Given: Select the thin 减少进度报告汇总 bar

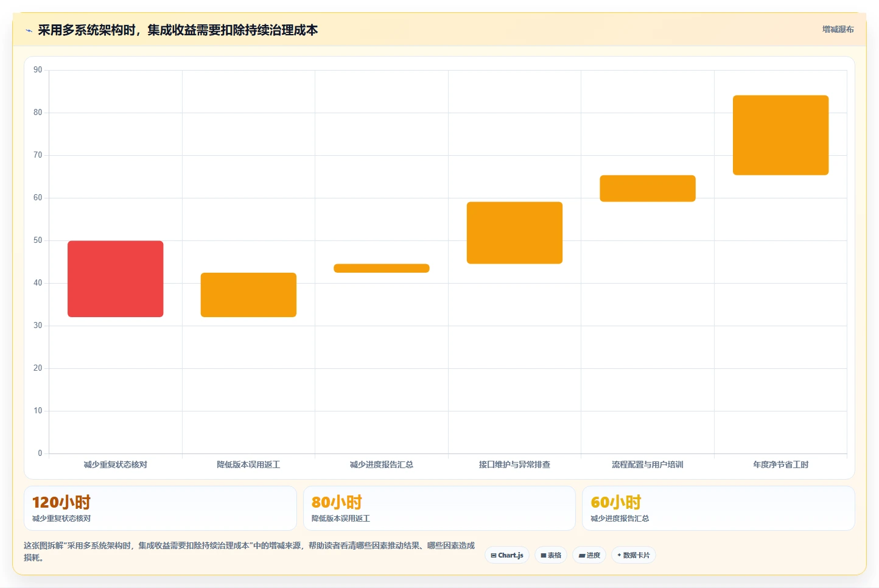Looking at the screenshot, I should [382, 268].
